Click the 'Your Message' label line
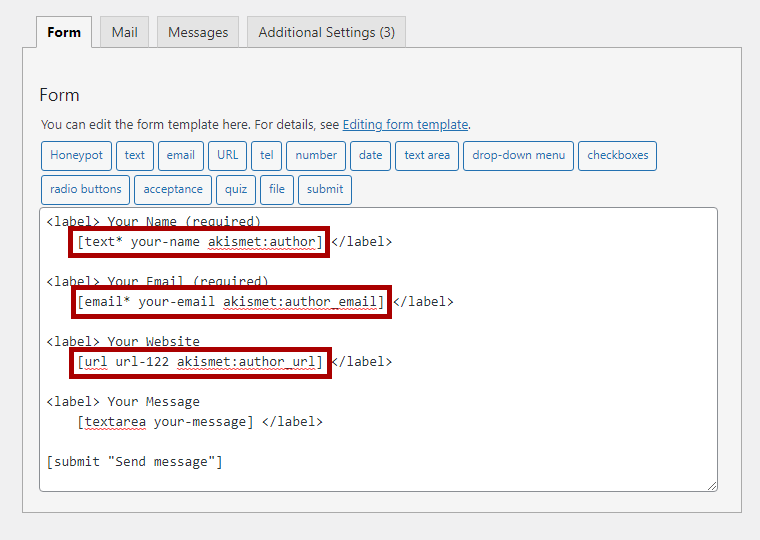 (123, 401)
